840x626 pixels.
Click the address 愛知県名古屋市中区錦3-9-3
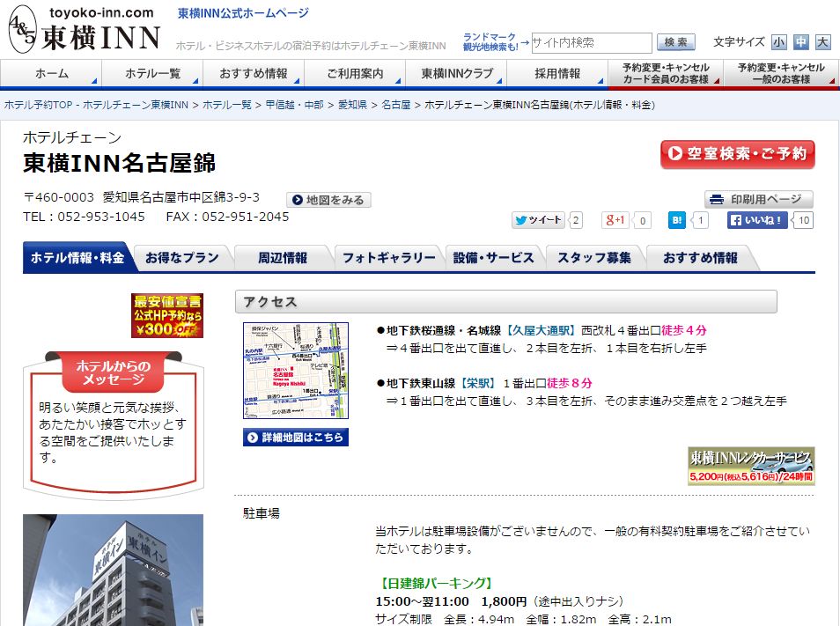[x=181, y=197]
